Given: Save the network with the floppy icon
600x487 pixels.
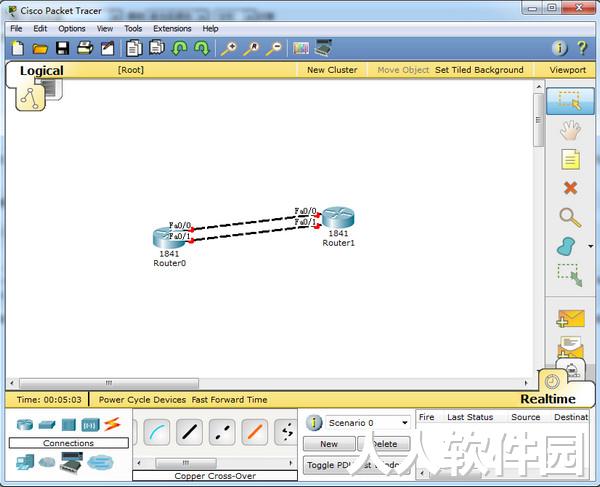Looking at the screenshot, I should point(62,49).
